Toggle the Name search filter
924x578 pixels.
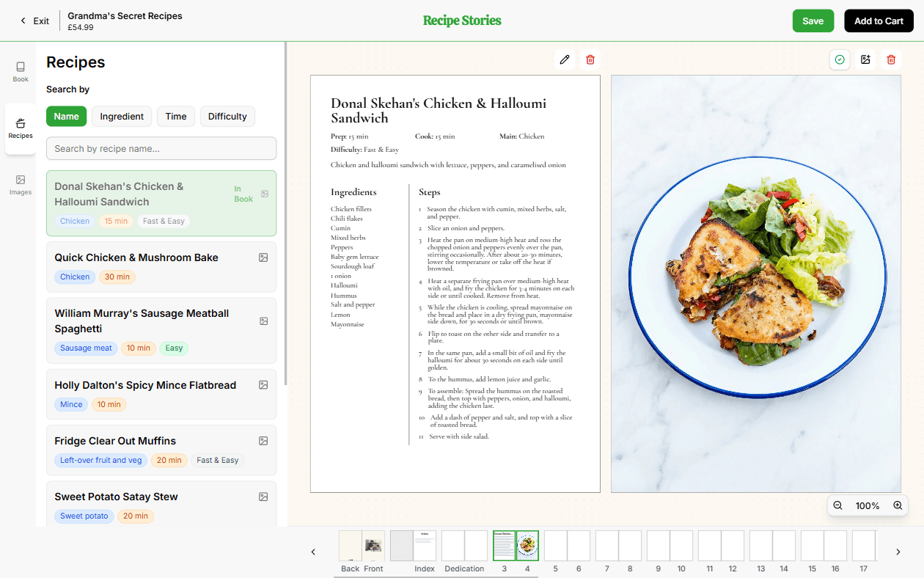66,116
